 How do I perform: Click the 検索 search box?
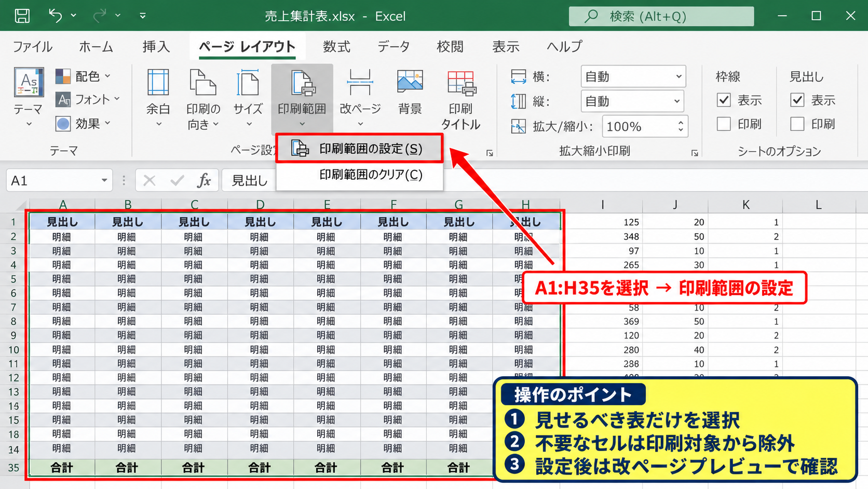tap(661, 16)
